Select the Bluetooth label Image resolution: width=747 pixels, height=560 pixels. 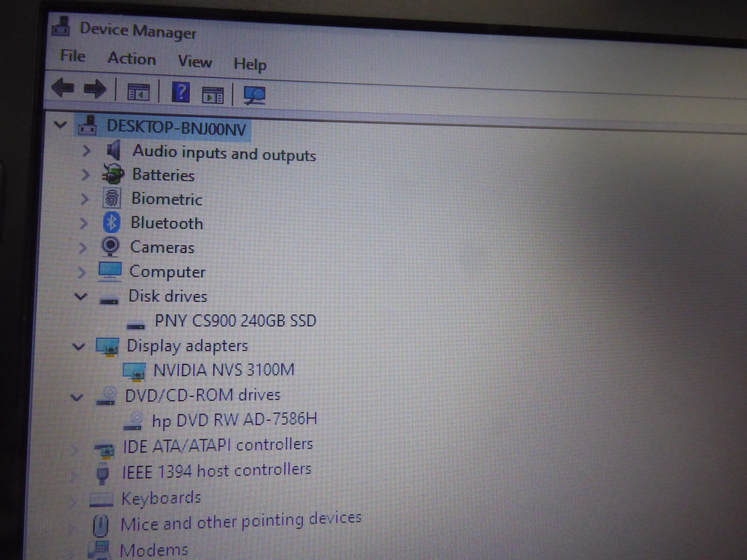[x=167, y=223]
